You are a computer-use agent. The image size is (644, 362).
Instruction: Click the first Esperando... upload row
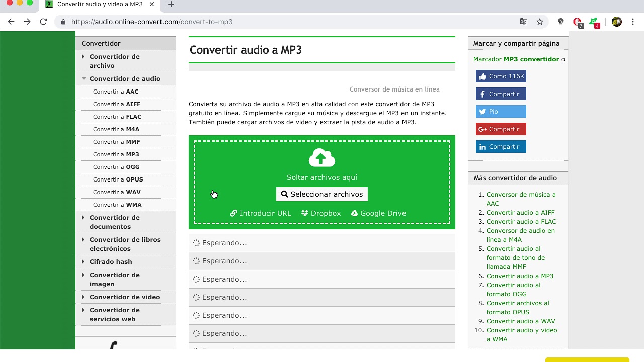[322, 243]
